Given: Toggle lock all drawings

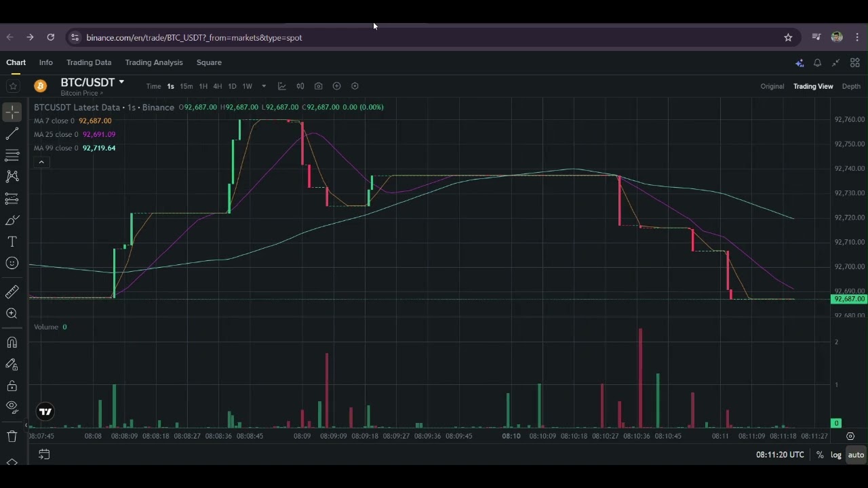Looking at the screenshot, I should click(x=12, y=386).
